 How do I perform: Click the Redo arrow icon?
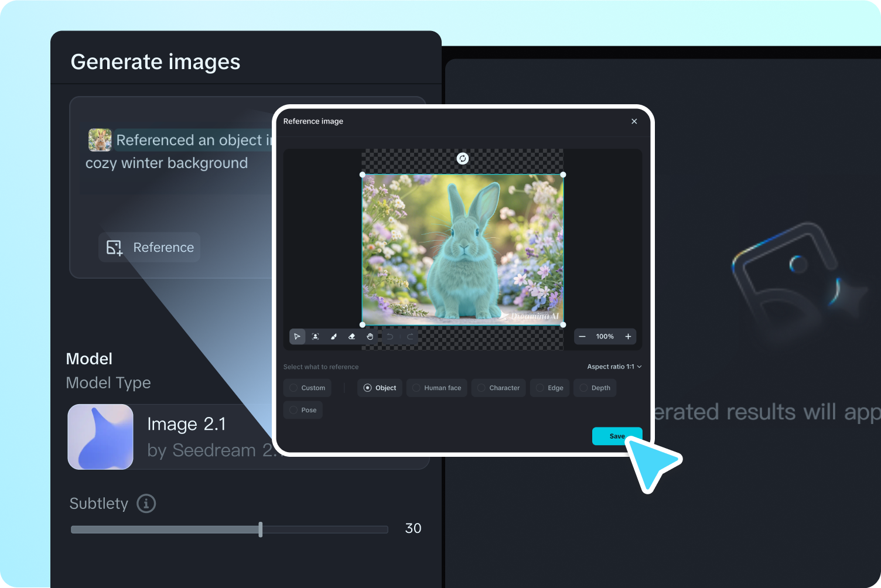click(409, 336)
